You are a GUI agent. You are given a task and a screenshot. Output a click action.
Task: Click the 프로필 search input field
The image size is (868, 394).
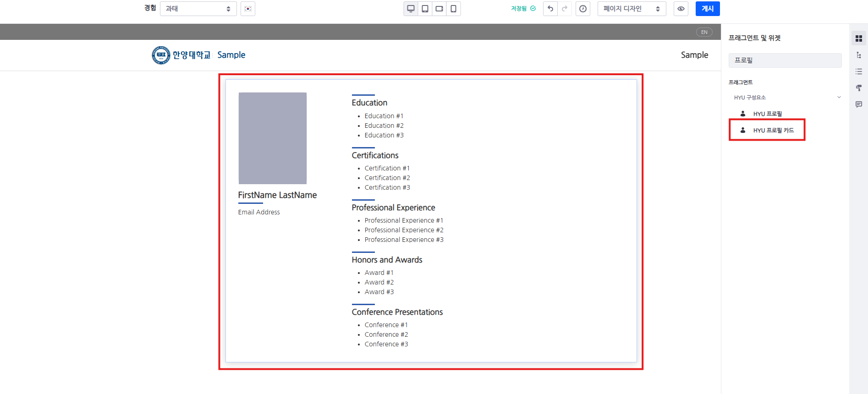click(785, 60)
